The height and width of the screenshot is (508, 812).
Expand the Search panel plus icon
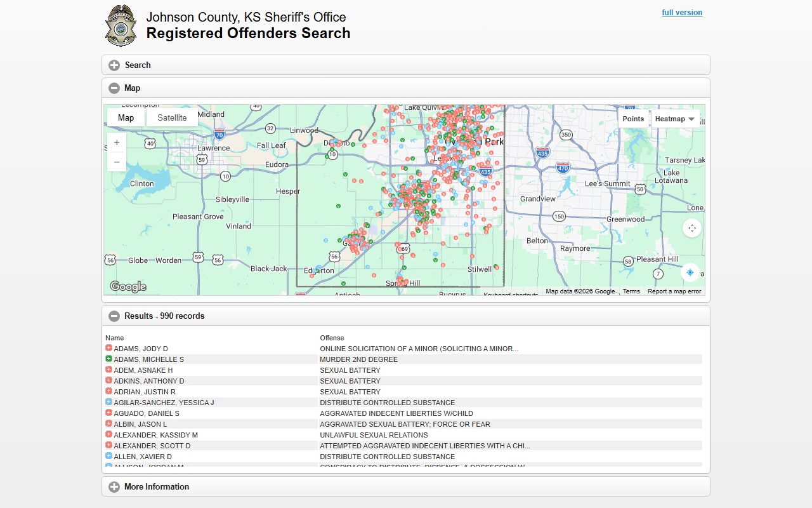click(x=114, y=65)
